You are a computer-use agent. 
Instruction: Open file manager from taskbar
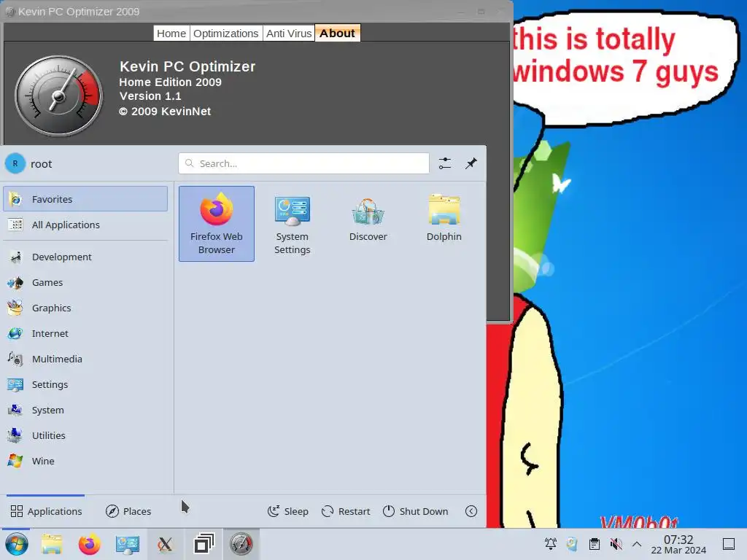point(52,544)
